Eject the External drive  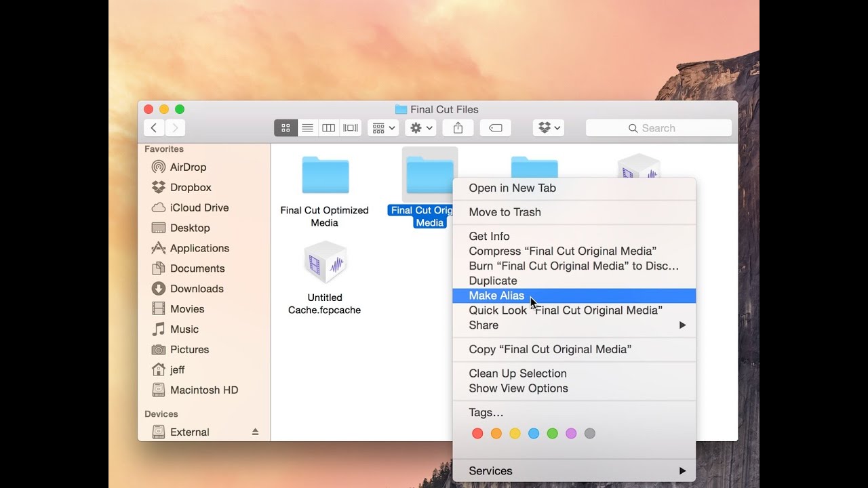[x=256, y=432]
